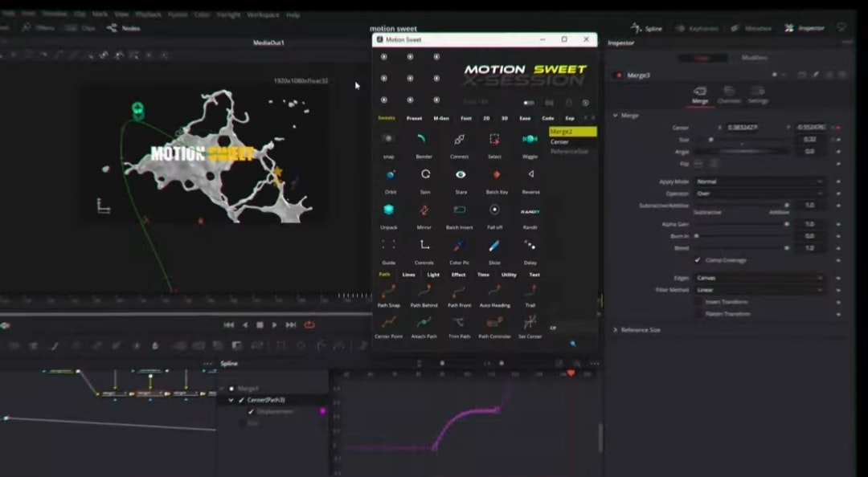The width and height of the screenshot is (868, 477).
Task: Click the Slicer tool icon
Action: point(494,245)
